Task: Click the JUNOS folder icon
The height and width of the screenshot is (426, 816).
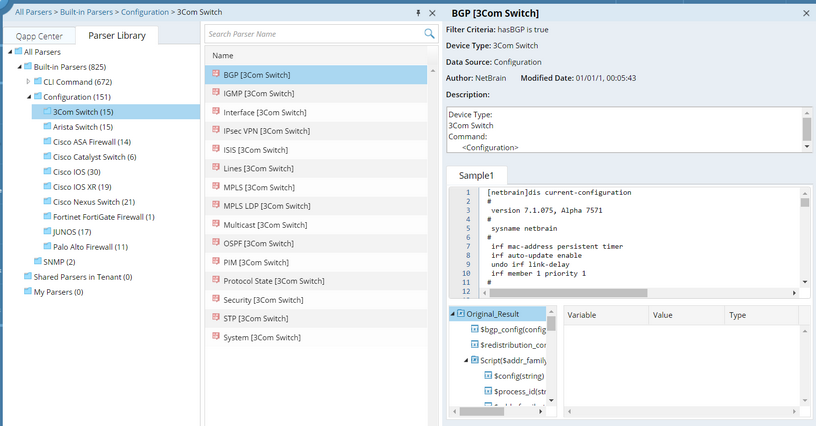Action: pos(47,232)
